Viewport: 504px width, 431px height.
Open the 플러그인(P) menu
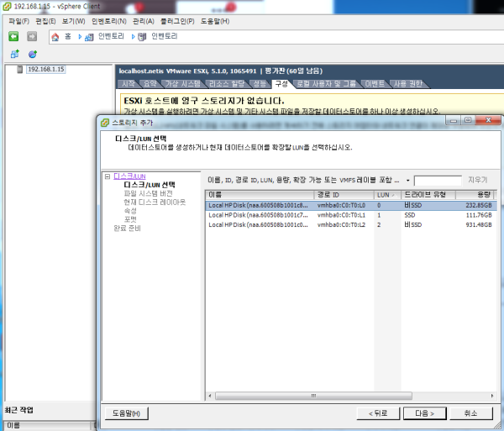pyautogui.click(x=177, y=21)
